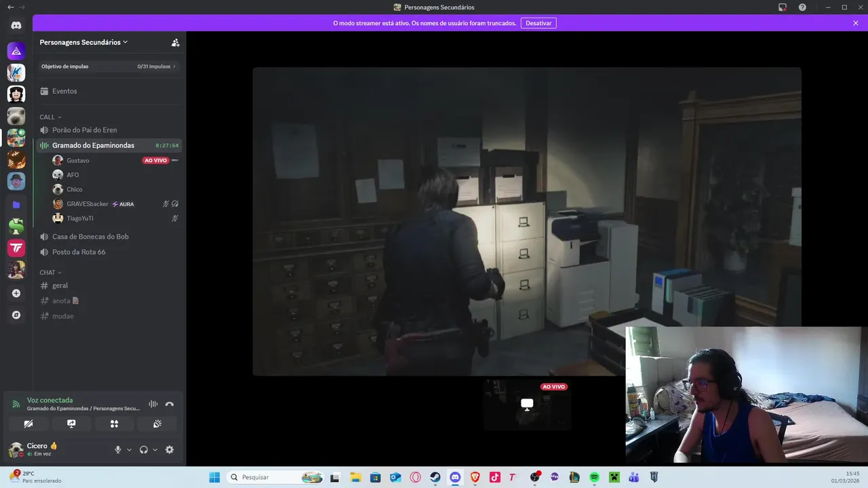
Task: Explore discoverable servers compass icon
Action: (16, 315)
